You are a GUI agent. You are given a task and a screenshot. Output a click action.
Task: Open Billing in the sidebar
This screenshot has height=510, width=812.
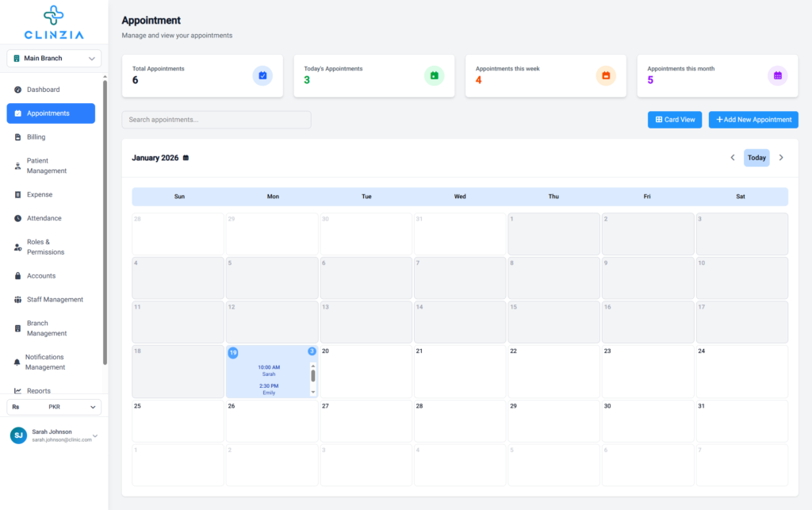36,137
